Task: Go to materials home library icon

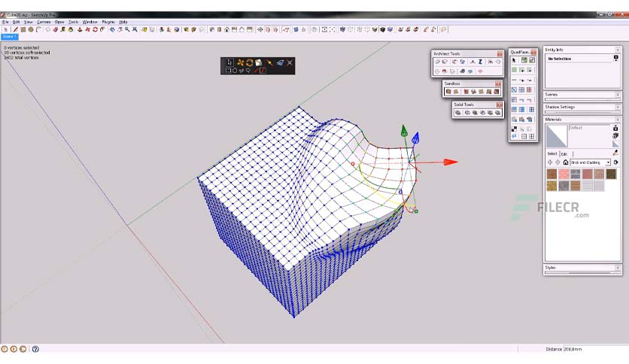Action: click(566, 162)
